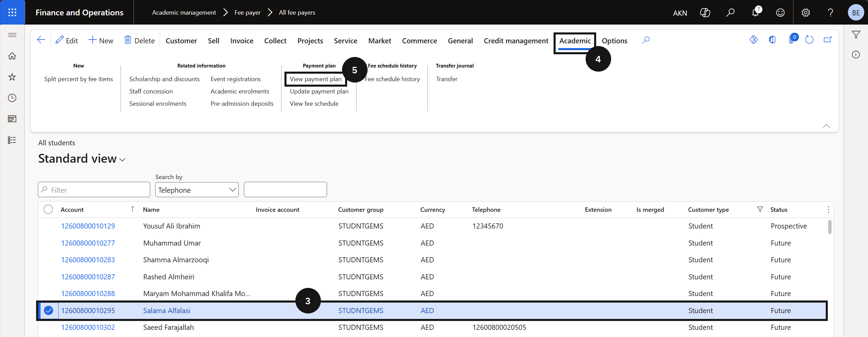Open the app launcher waffle icon
Viewport: 868px width, 337px height.
pyautogui.click(x=12, y=12)
